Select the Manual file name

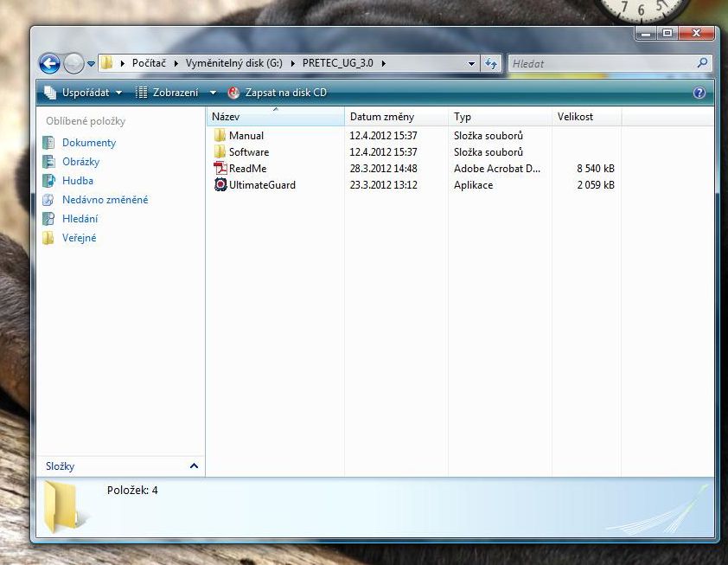pyautogui.click(x=246, y=136)
